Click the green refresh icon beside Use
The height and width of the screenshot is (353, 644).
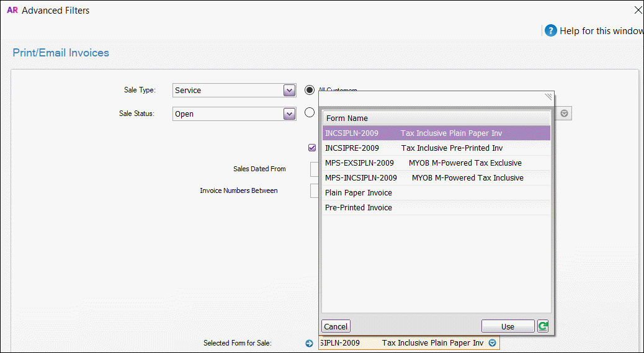tap(543, 326)
